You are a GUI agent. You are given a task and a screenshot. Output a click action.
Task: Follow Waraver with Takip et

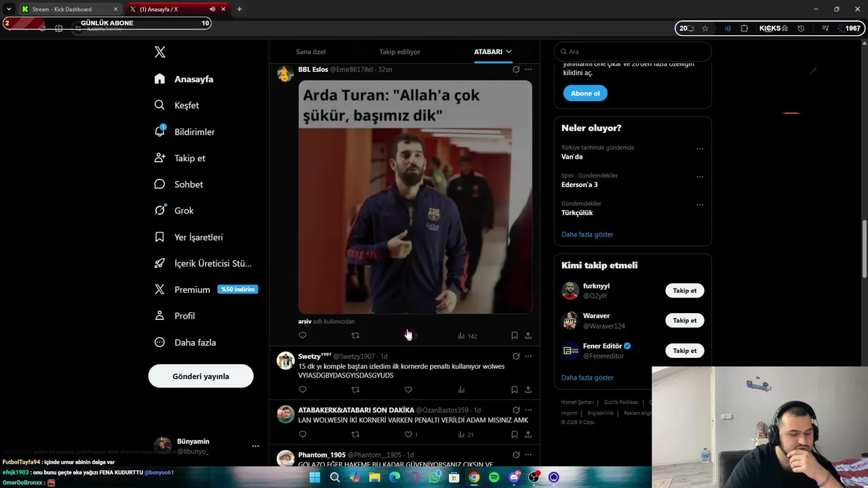(x=685, y=321)
